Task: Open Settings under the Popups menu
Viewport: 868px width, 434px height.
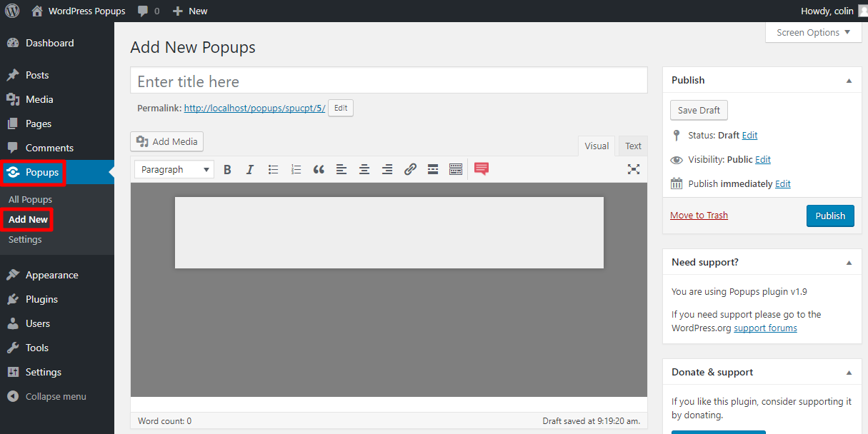Action: pos(25,239)
